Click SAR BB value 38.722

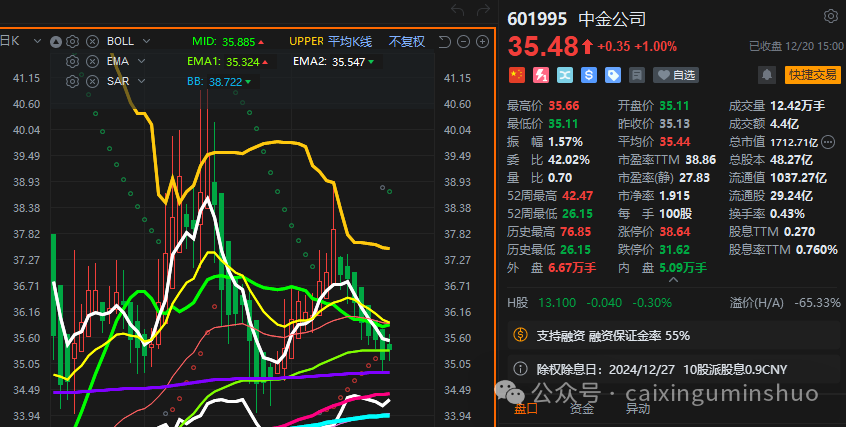(x=226, y=82)
